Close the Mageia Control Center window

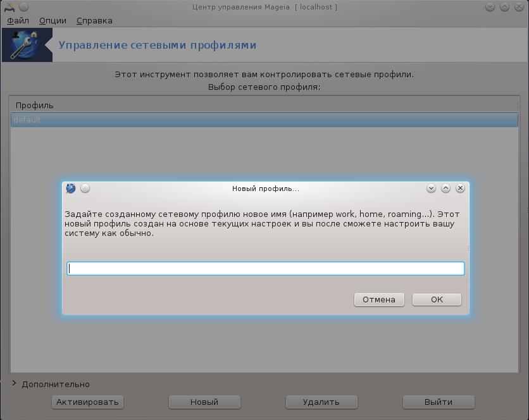(519, 7)
